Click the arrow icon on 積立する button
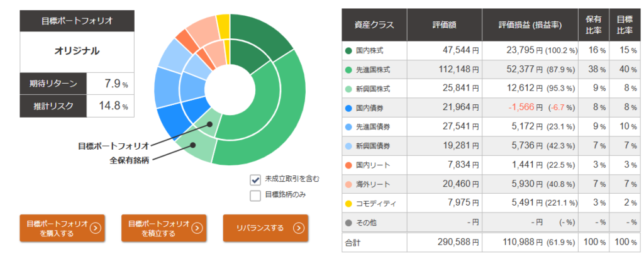This screenshot has height=254, width=644. pyautogui.click(x=197, y=228)
